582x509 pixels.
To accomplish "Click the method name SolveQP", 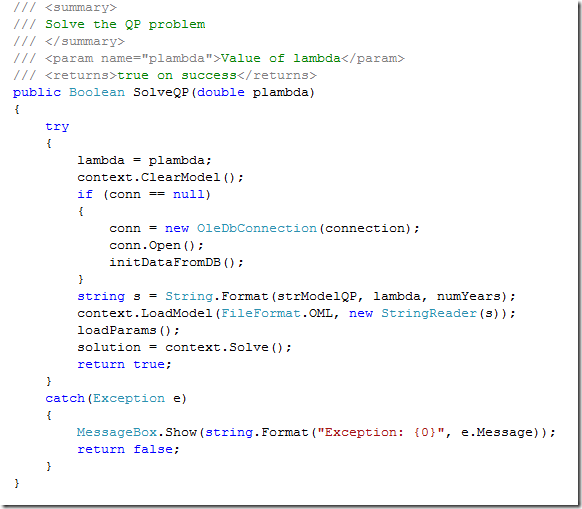I will [x=161, y=92].
